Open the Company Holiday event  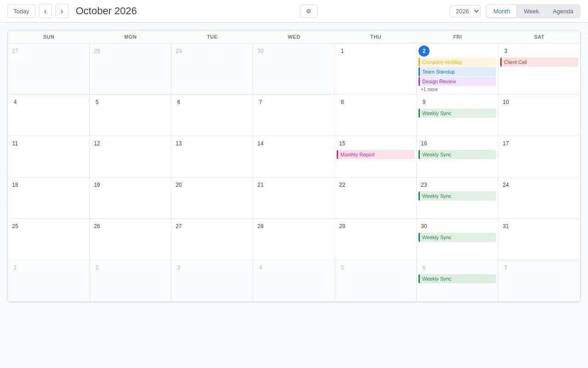pyautogui.click(x=457, y=62)
